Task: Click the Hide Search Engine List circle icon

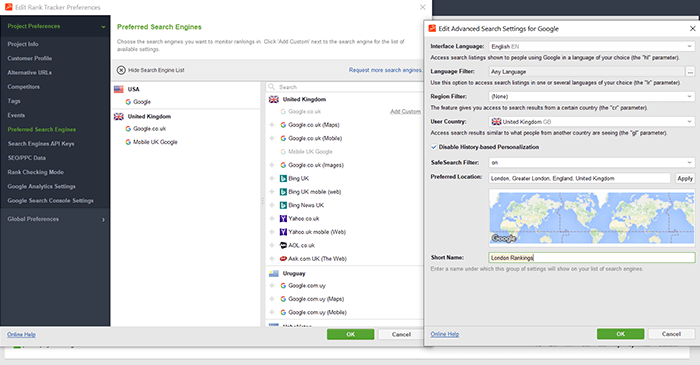Action: [x=121, y=70]
